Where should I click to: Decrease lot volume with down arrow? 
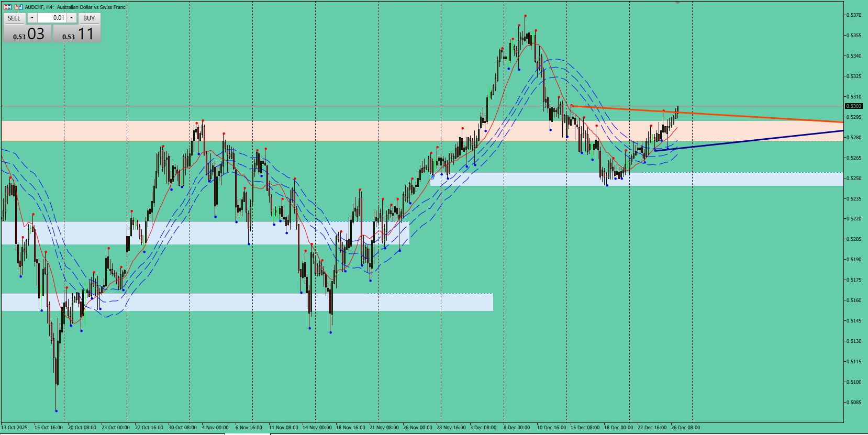coord(32,18)
